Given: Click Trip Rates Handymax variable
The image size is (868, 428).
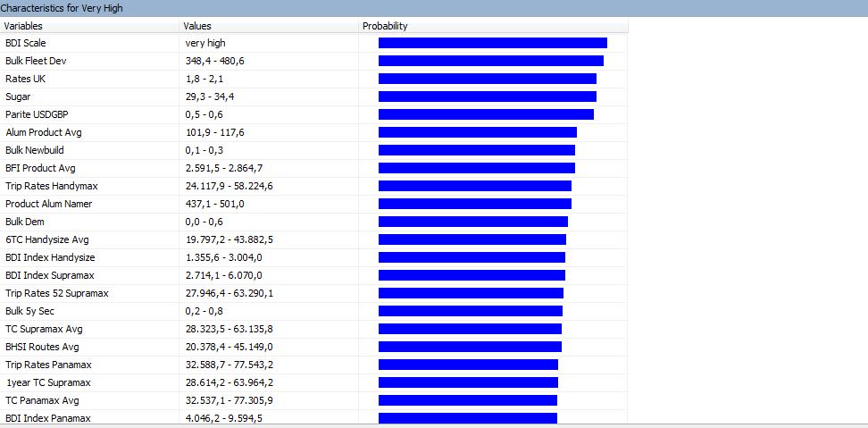Looking at the screenshot, I should click(52, 186).
